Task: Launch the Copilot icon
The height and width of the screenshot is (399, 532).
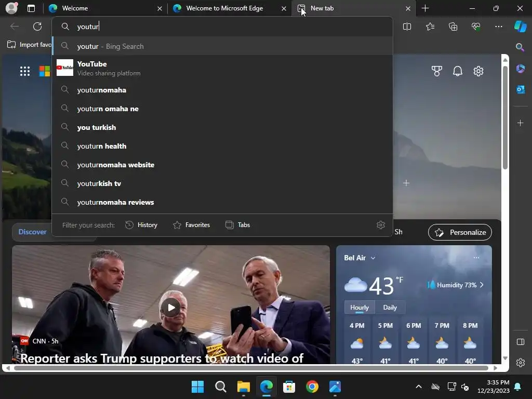Action: 520,26
